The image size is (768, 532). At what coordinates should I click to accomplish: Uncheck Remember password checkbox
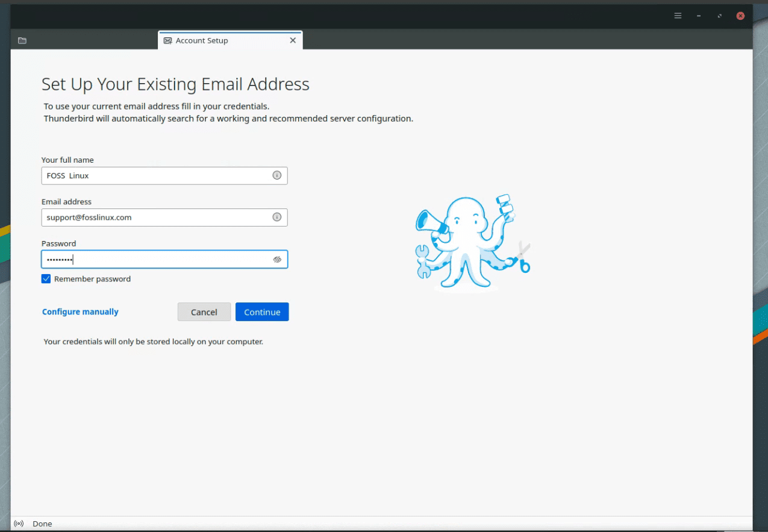click(46, 279)
